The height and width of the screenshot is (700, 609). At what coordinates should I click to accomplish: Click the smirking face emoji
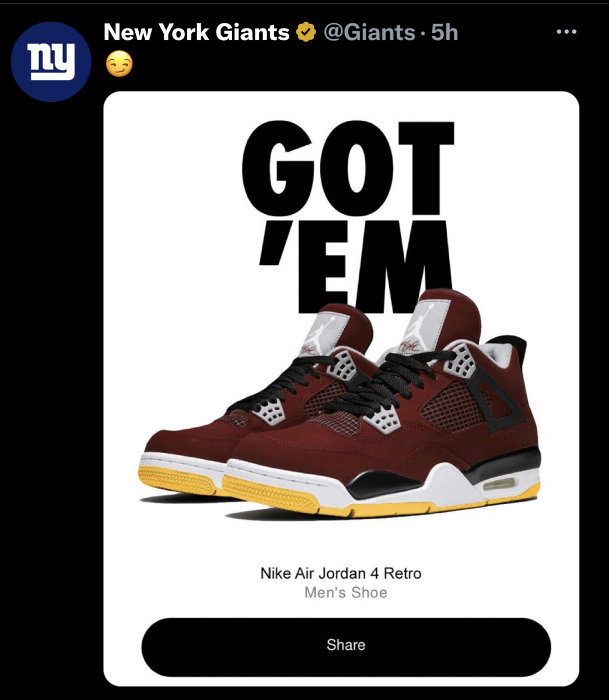[x=119, y=64]
